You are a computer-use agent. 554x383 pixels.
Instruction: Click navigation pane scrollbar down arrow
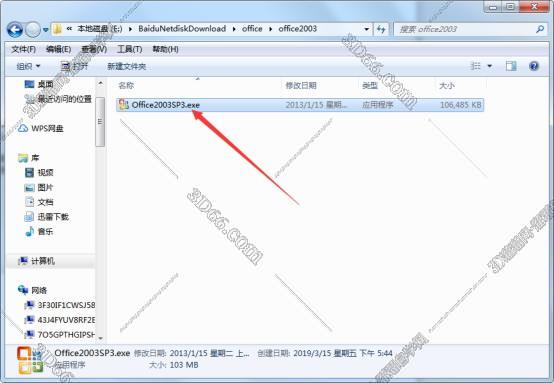pos(100,338)
